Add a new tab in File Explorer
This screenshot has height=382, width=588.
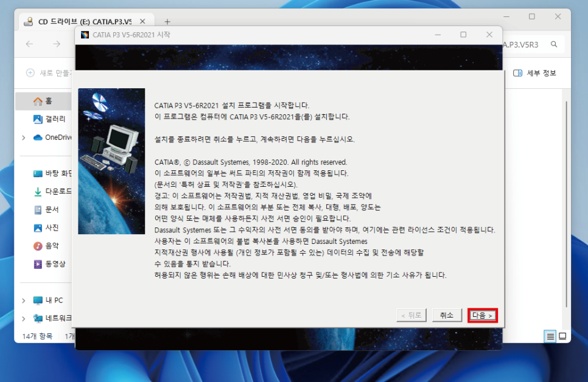pos(167,22)
